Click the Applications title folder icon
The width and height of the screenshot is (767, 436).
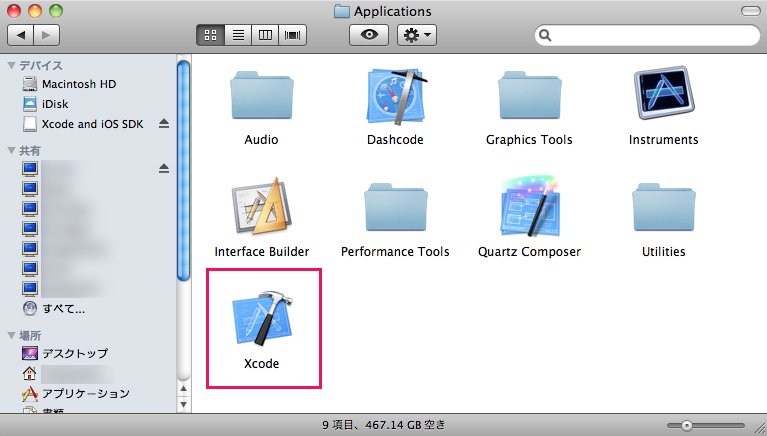click(x=341, y=11)
